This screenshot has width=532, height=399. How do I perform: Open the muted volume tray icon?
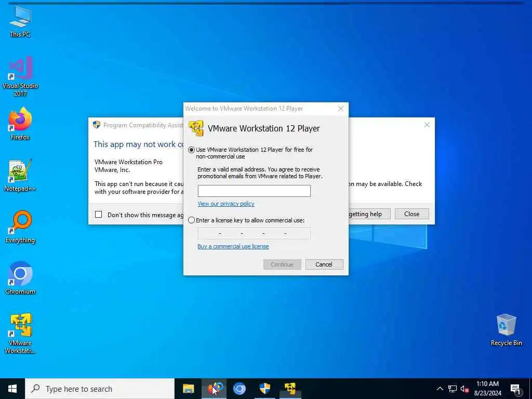pyautogui.click(x=465, y=389)
